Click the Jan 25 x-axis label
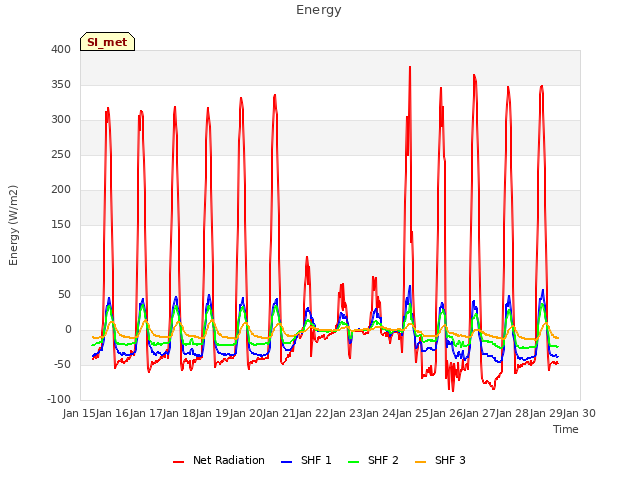Image resolution: width=640 pixels, height=480 pixels. tap(412, 413)
